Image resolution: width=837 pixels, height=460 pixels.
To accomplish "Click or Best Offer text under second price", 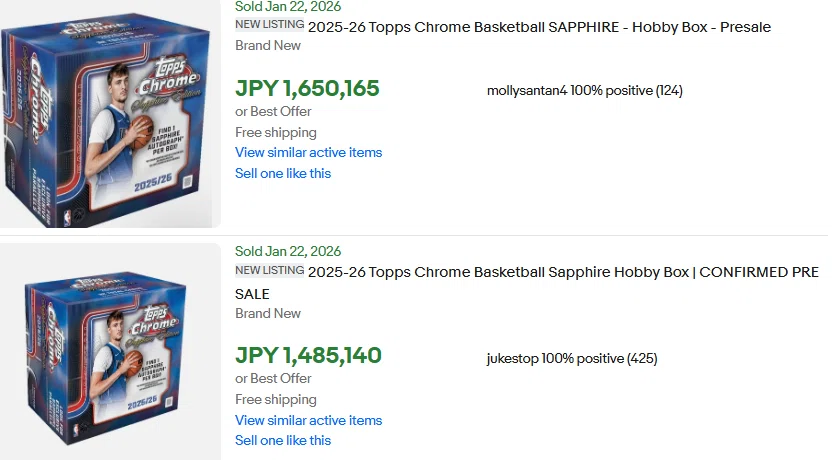I will click(273, 378).
